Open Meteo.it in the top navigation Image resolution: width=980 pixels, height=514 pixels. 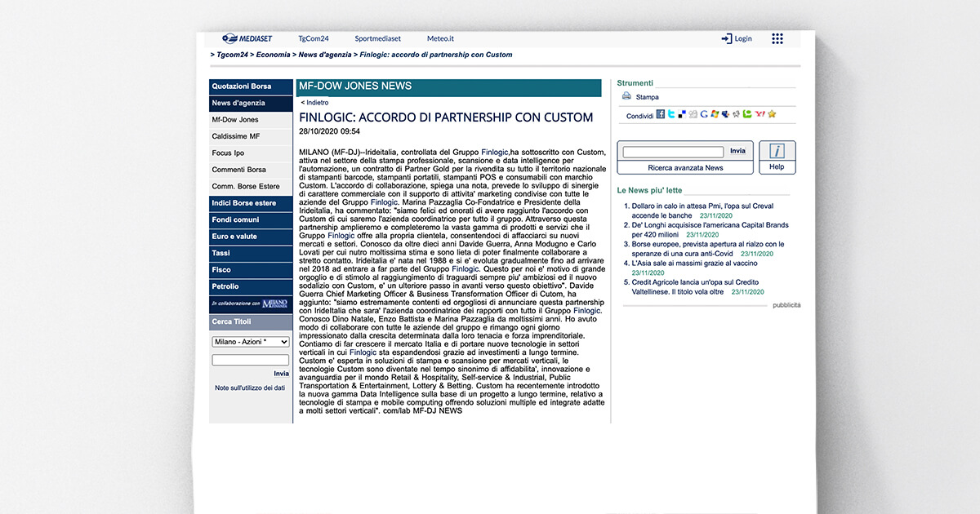pos(440,38)
